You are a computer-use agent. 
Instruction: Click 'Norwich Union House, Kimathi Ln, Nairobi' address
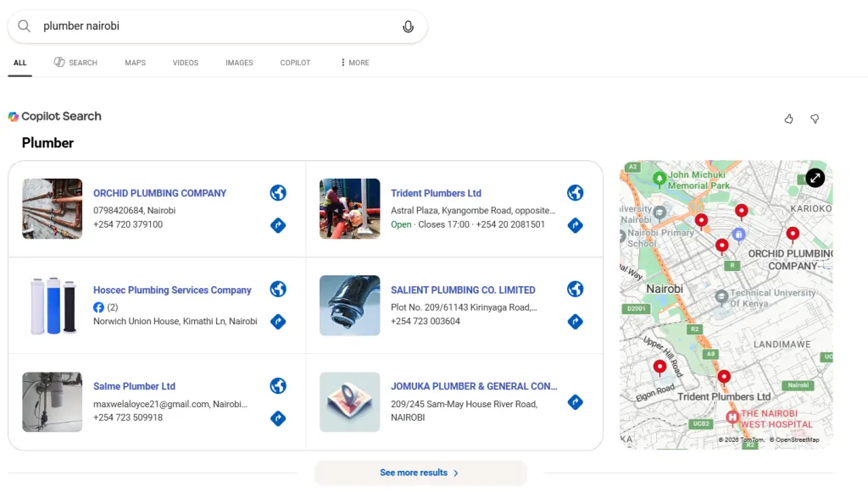point(175,321)
